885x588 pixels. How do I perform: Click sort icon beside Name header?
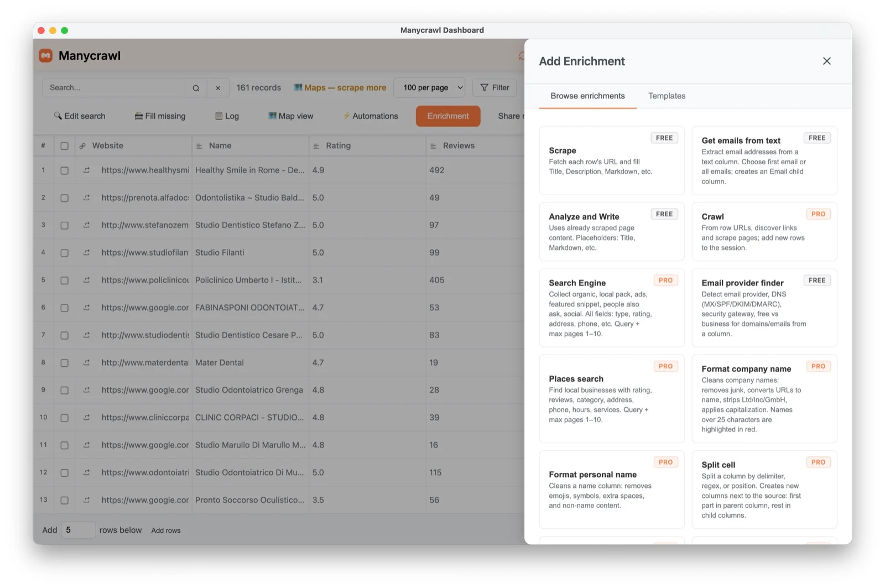click(x=199, y=146)
